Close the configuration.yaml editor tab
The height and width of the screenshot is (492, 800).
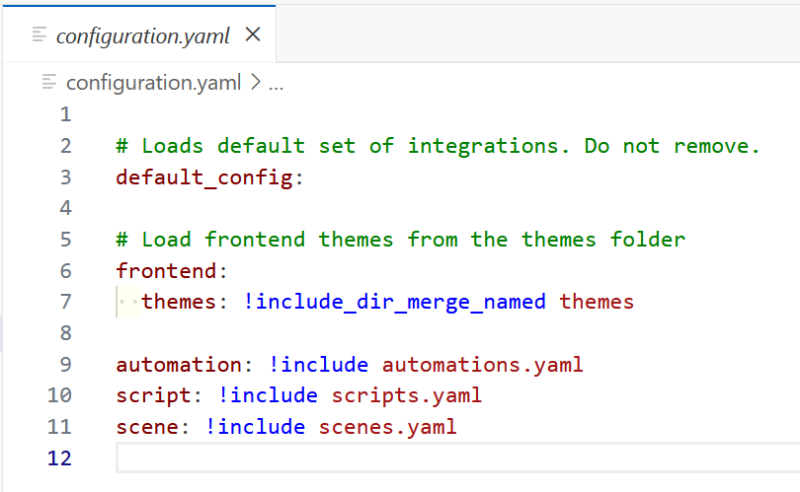coord(253,35)
